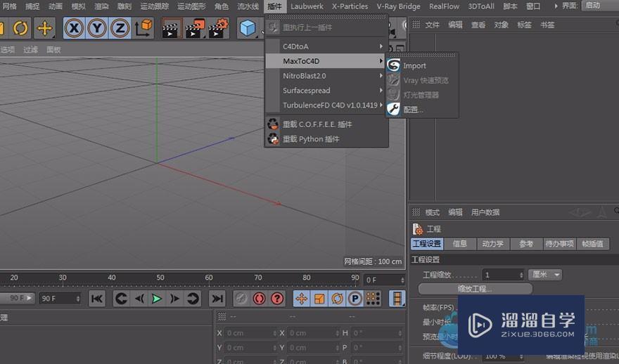This screenshot has width=619, height=364.
Task: Switch to 待办事项 tab
Action: coord(559,244)
